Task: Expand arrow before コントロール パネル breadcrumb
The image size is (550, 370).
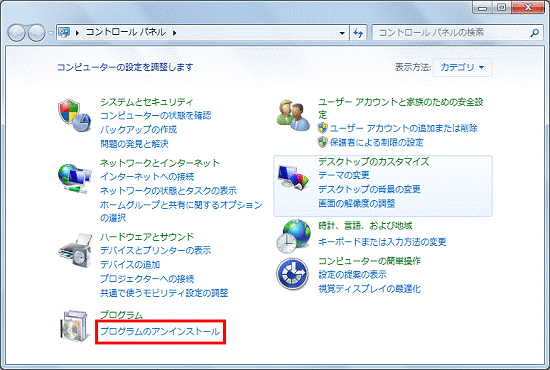Action: click(x=77, y=33)
